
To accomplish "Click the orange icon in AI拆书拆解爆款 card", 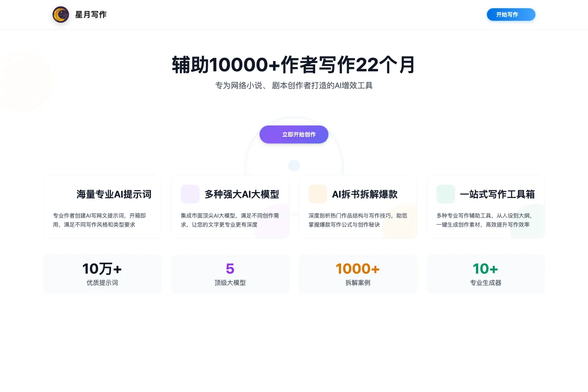I will pyautogui.click(x=318, y=194).
